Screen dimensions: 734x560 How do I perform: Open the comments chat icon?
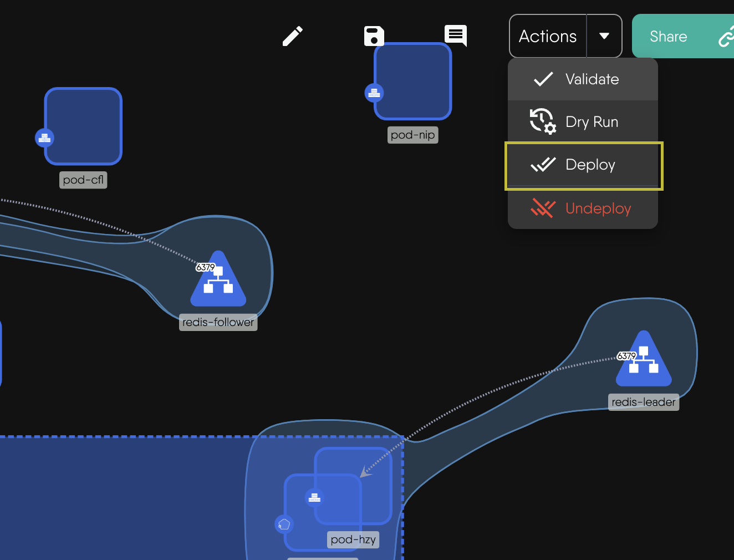[456, 35]
